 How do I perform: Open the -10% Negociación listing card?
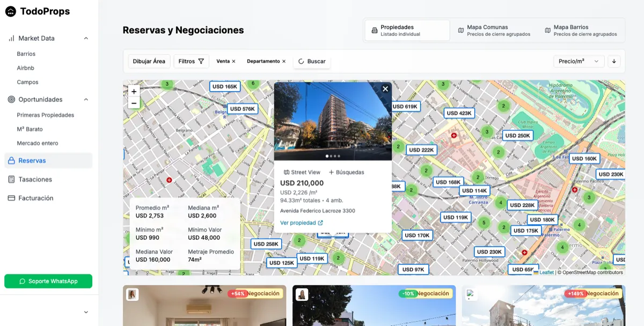[374, 306]
